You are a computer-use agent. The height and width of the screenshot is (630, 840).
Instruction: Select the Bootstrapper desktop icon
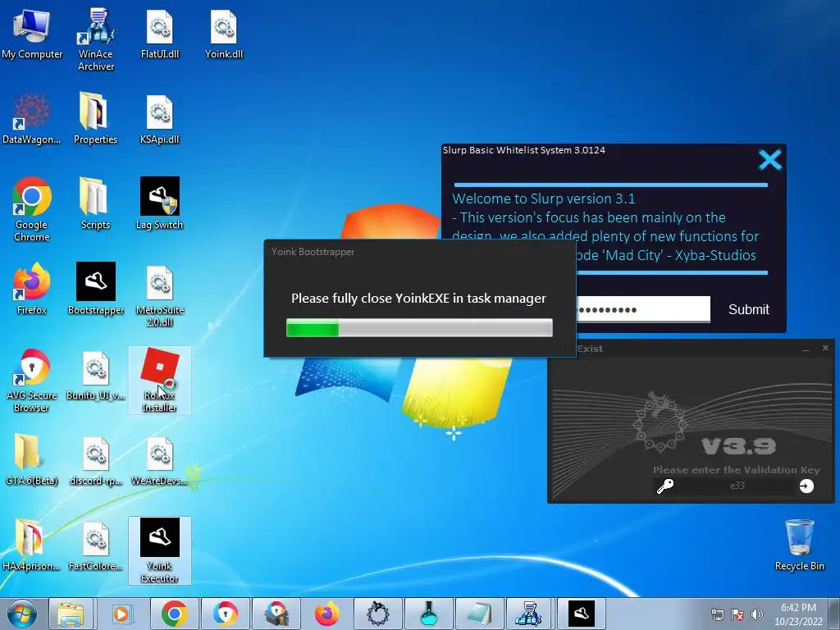tap(96, 290)
